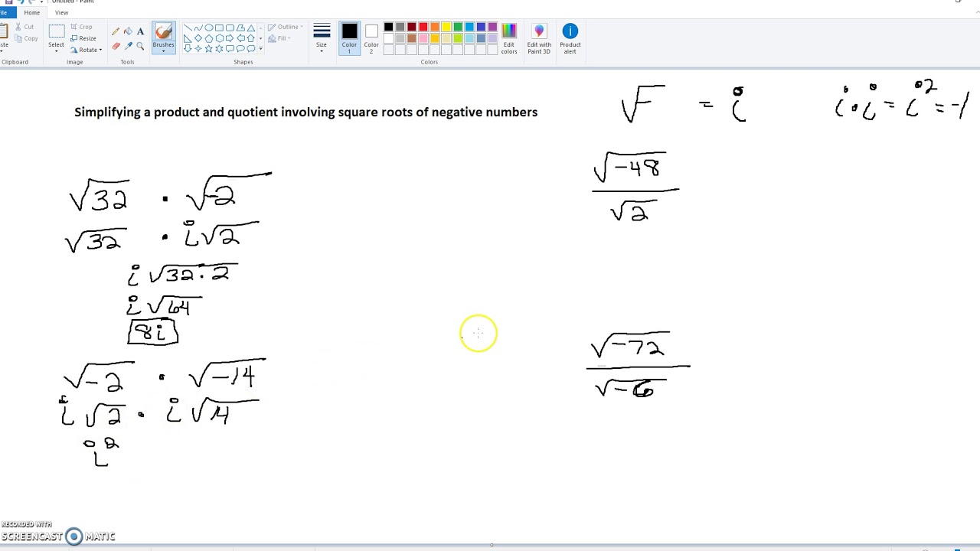Choose the Up arrow shape
This screenshot has width=980, height=551.
coord(251,38)
